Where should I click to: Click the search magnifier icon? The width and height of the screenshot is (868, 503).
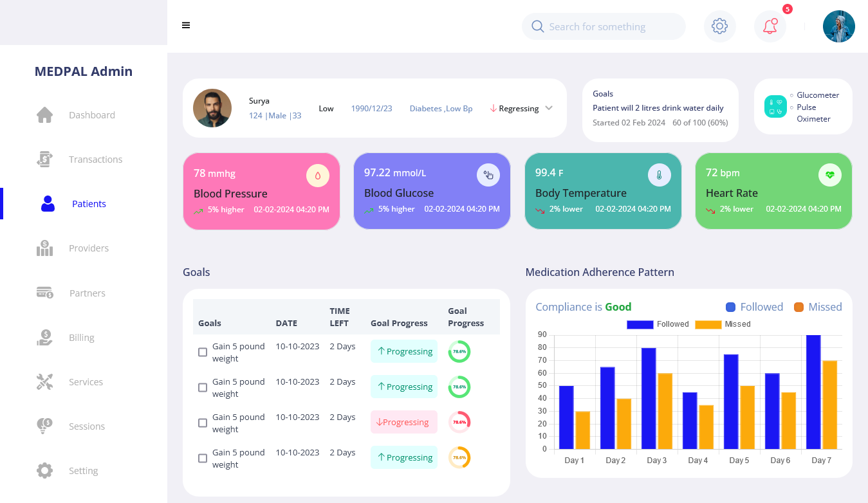tap(538, 26)
